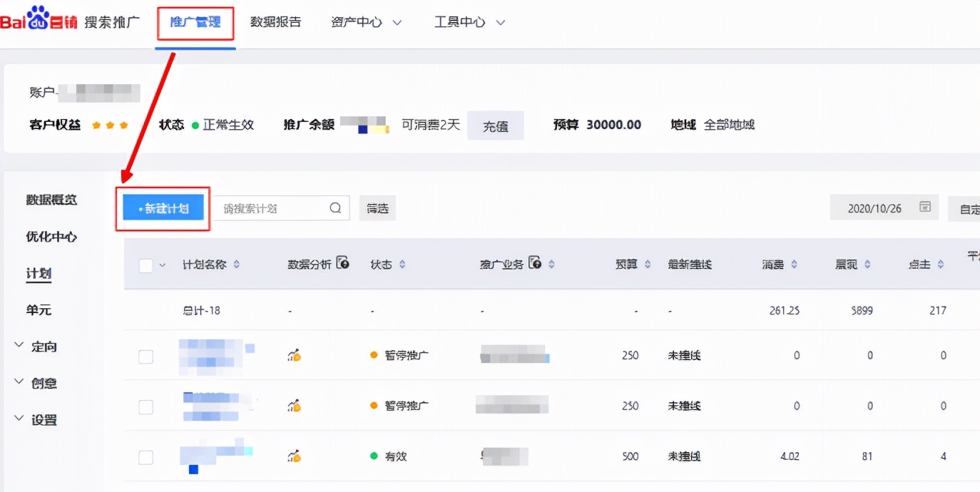Click the info badge icon beside 数据分析 header
Screen dimensions: 980x492
click(x=342, y=263)
